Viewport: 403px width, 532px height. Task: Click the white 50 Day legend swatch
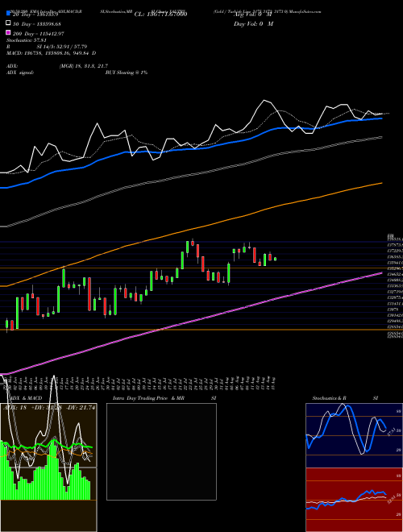(8, 23)
